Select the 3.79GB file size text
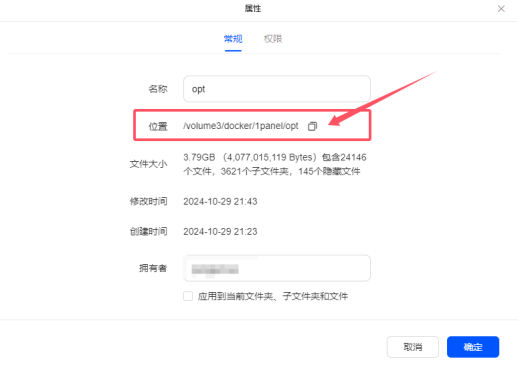 [199, 157]
